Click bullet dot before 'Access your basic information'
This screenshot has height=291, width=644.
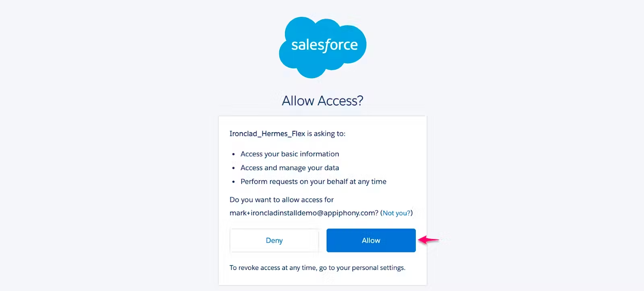coord(233,154)
